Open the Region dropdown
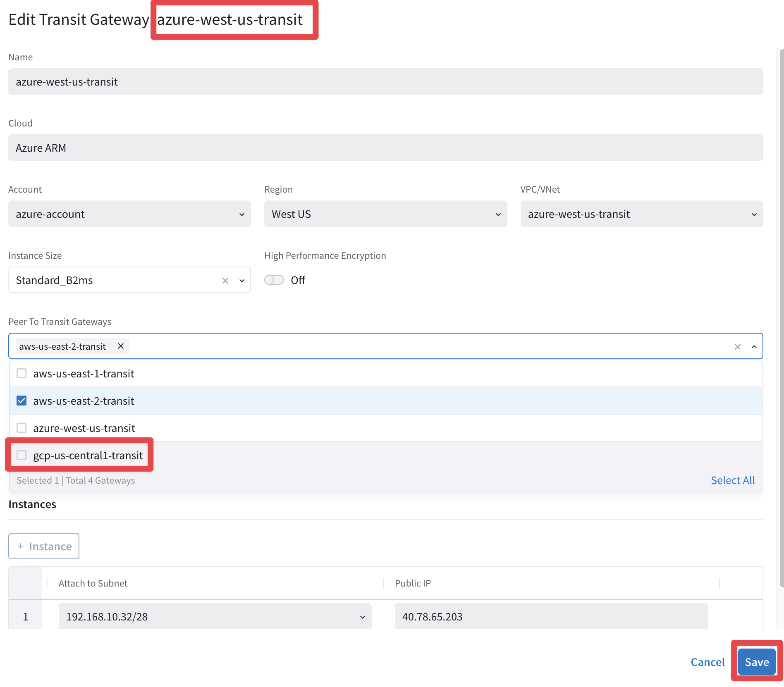The image size is (784, 687). coord(385,214)
